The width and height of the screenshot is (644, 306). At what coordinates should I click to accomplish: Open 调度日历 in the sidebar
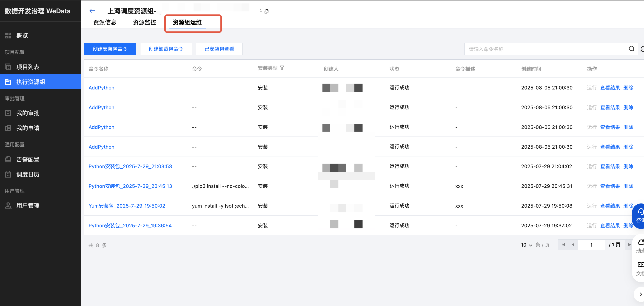(x=28, y=174)
